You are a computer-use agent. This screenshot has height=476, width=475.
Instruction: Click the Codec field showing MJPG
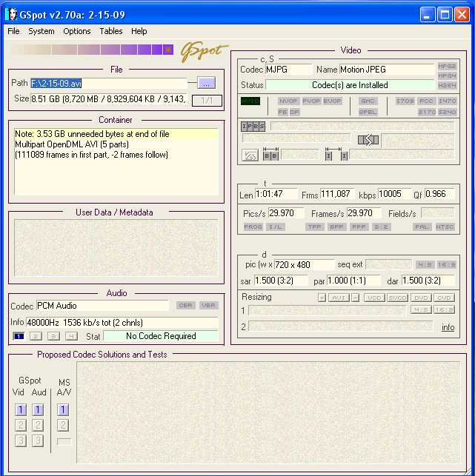[288, 70]
